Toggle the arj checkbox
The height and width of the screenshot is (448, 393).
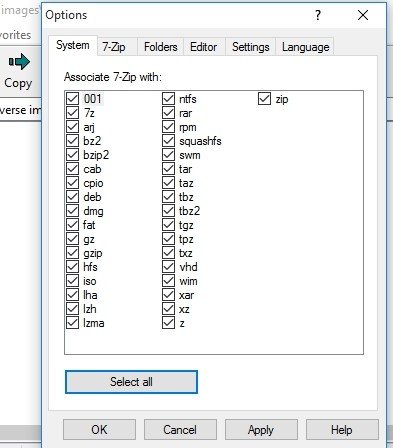click(x=72, y=127)
